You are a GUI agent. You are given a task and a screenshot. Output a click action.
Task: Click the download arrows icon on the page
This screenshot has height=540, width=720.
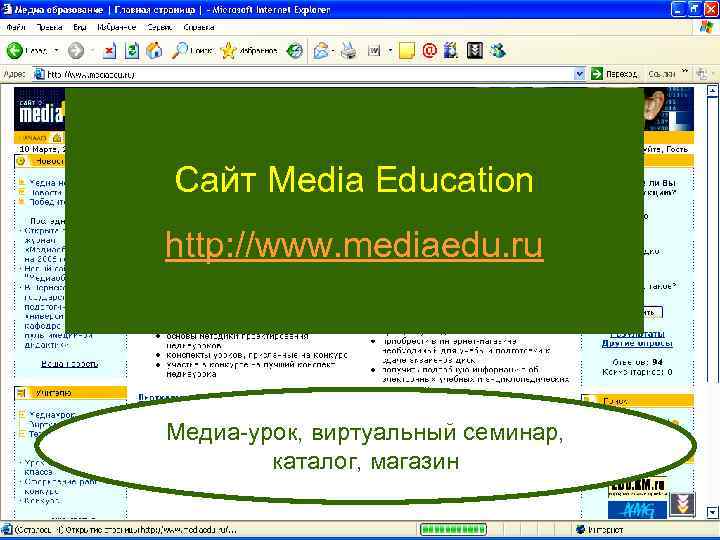(x=682, y=504)
